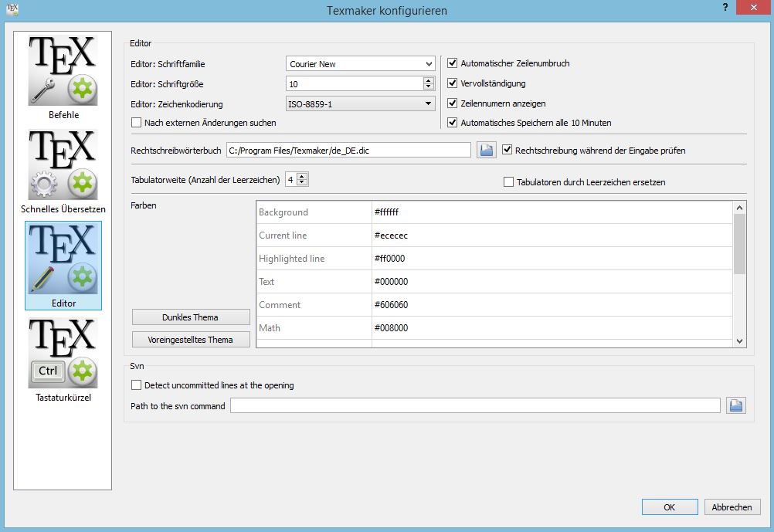Increase the Schriftgröße value by one
Viewport: 774px width, 532px height.
pos(429,80)
